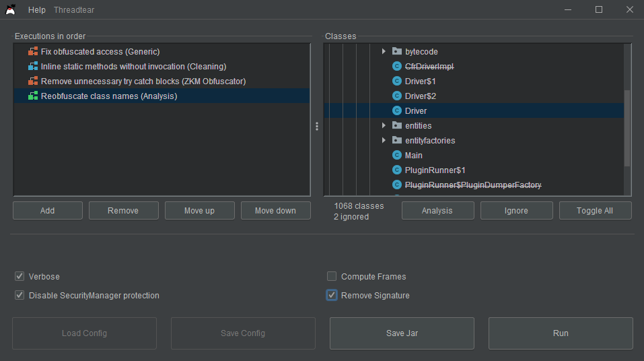Viewport: 644px width, 361px height.
Task: Expand the bytecode package node
Action: point(384,51)
